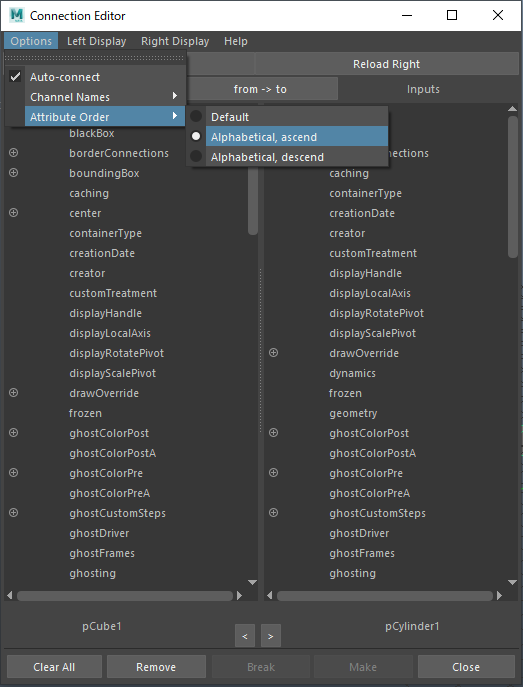Click left list scroll-down arrow
523x687 pixels.
252,582
